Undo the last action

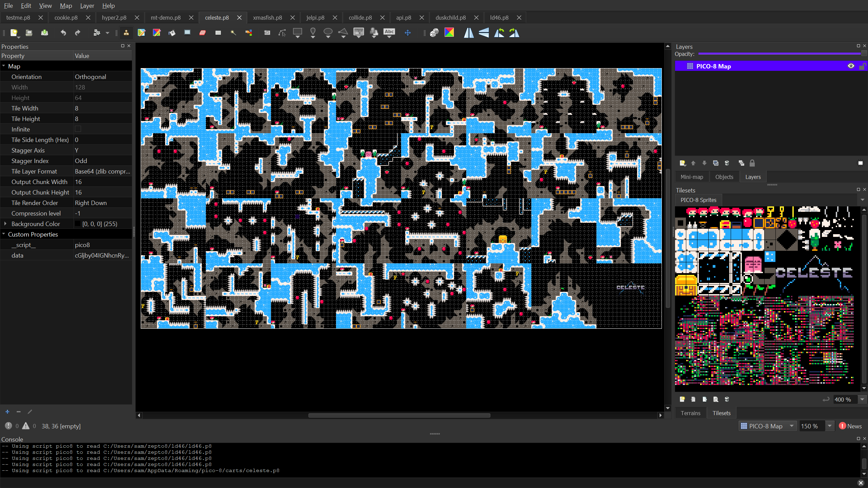tap(63, 33)
